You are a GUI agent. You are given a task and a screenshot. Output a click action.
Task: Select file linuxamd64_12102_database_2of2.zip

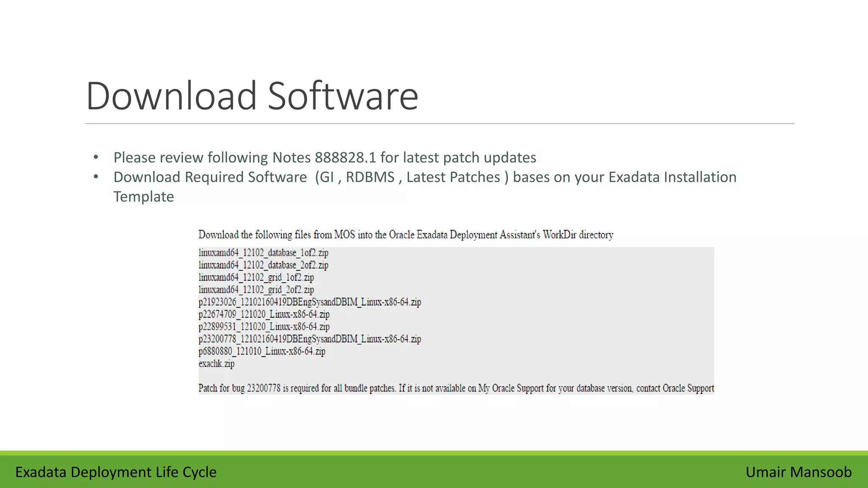click(263, 265)
